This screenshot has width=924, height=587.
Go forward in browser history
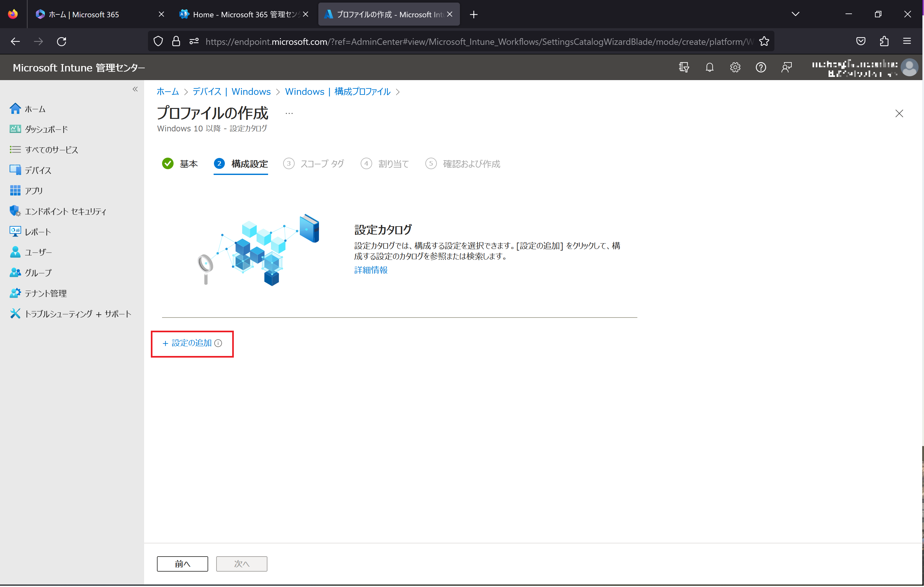pos(38,41)
